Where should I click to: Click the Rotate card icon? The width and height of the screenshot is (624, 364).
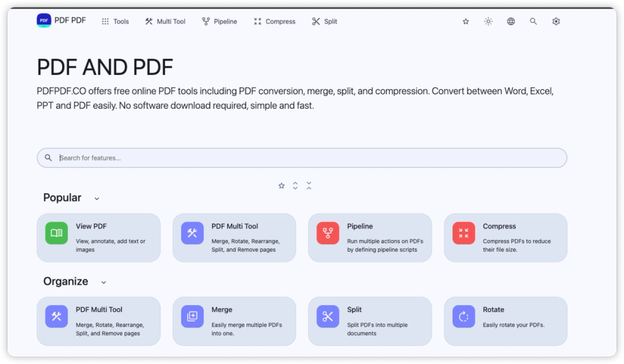click(x=464, y=316)
